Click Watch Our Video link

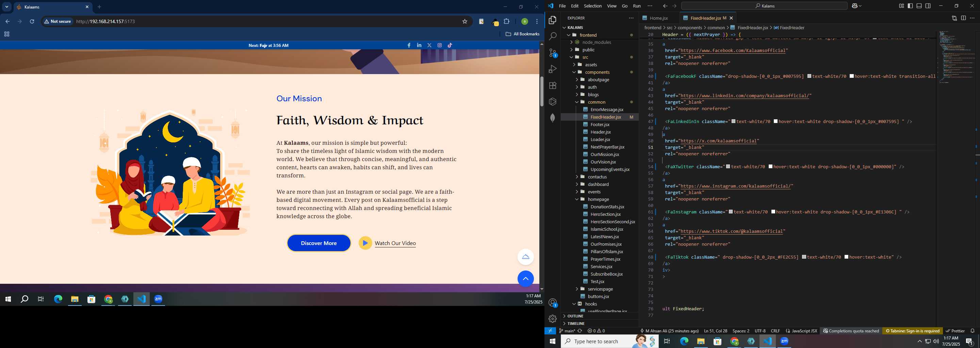point(395,244)
